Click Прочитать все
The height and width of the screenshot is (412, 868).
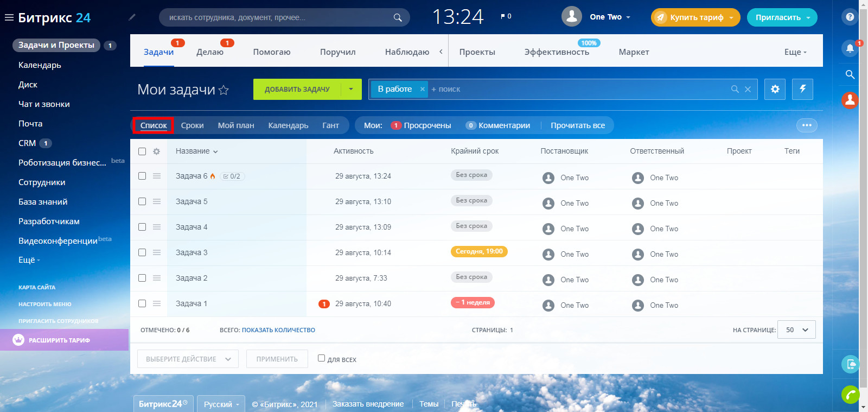click(x=578, y=125)
